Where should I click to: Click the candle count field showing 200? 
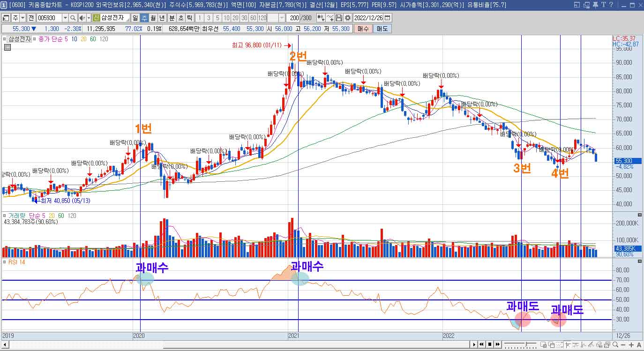click(x=292, y=18)
